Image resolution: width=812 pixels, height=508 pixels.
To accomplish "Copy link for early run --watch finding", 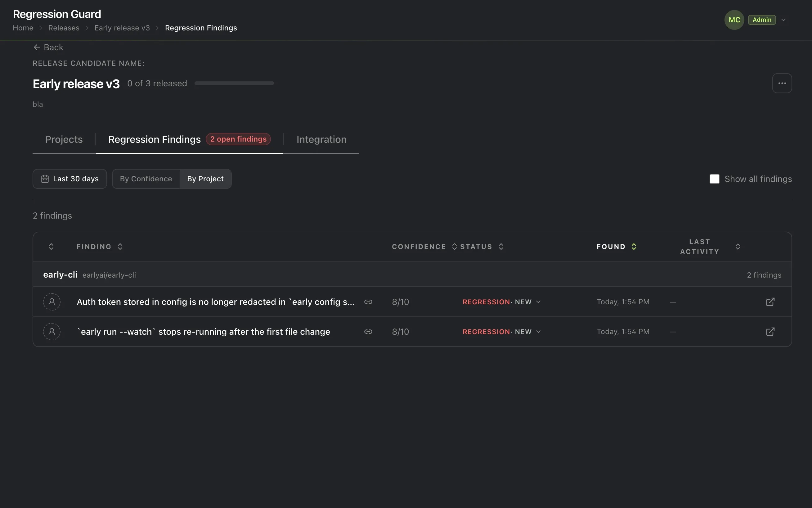I will pos(368,332).
